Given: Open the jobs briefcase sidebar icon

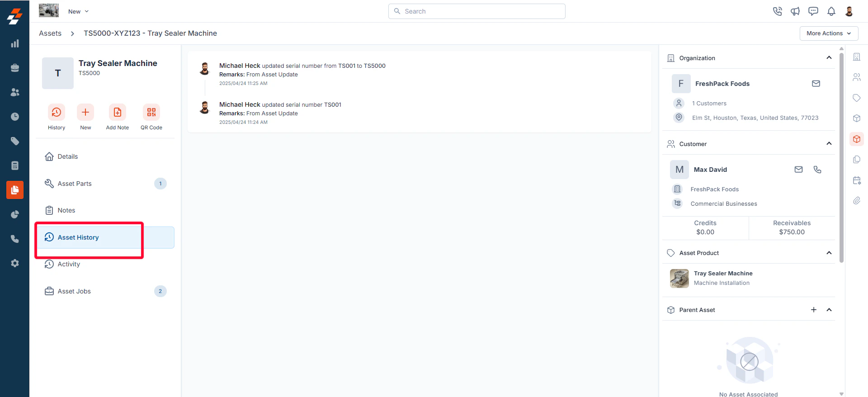Looking at the screenshot, I should click(15, 68).
